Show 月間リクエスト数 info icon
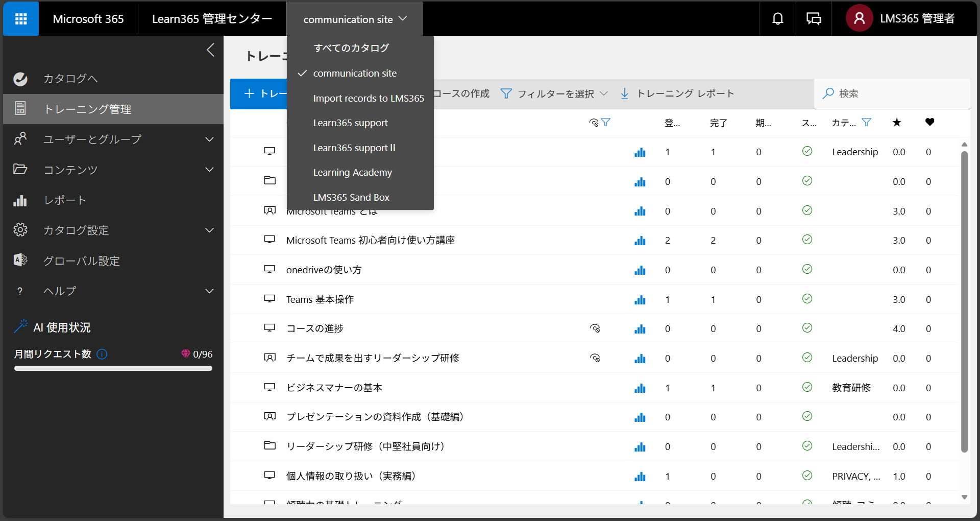Image resolution: width=980 pixels, height=521 pixels. tap(102, 354)
